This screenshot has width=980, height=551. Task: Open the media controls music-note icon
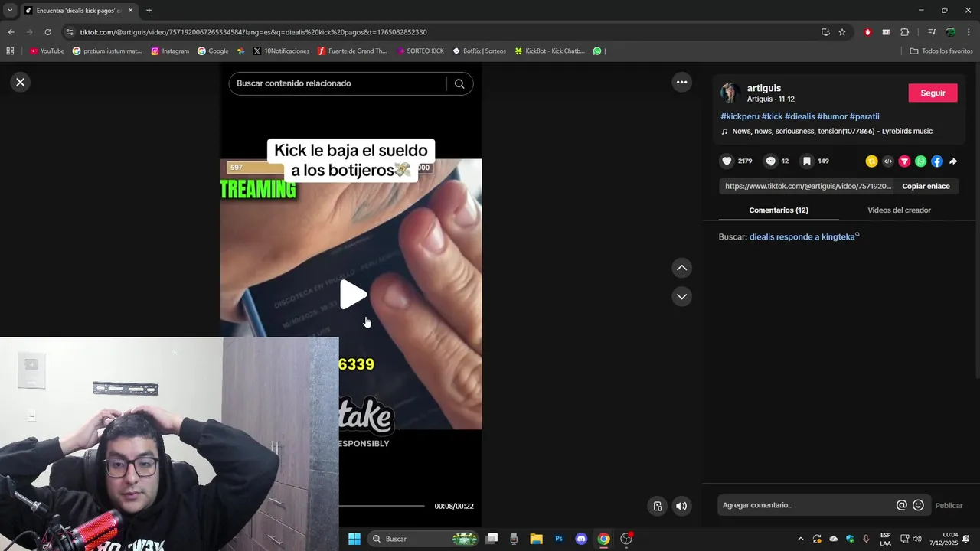click(x=932, y=32)
